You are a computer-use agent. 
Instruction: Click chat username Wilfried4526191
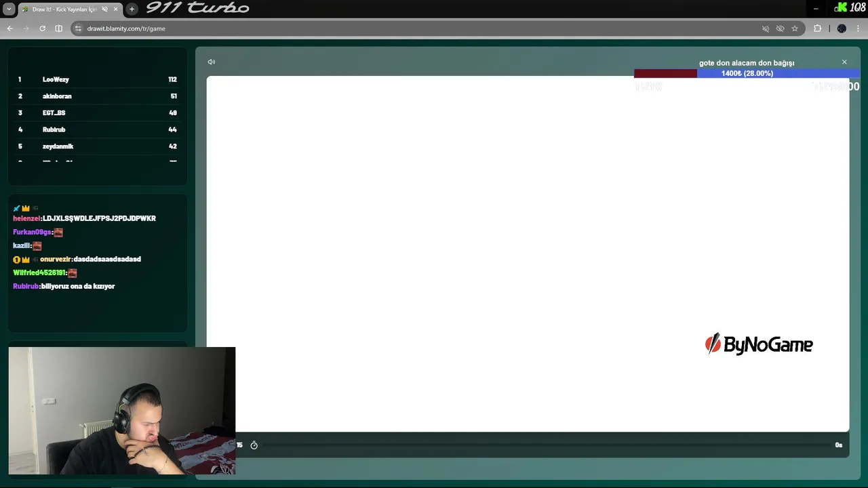coord(39,272)
